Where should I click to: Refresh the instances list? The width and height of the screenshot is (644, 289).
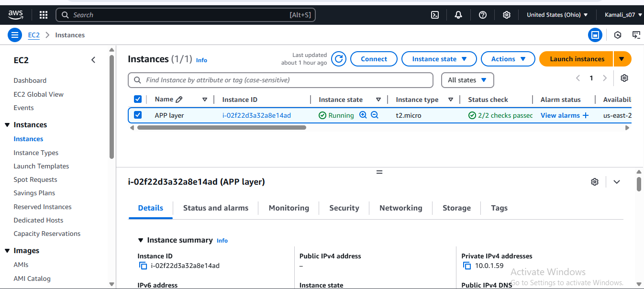[x=339, y=59]
